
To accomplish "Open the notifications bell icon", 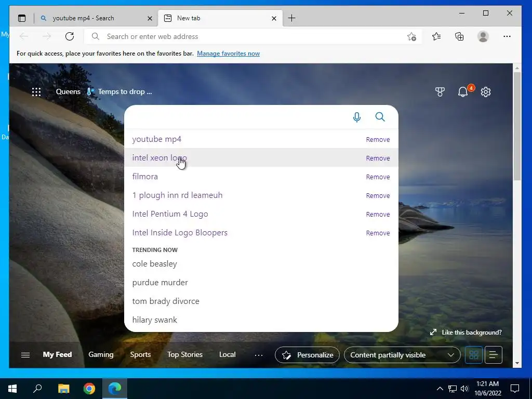I will 463,92.
